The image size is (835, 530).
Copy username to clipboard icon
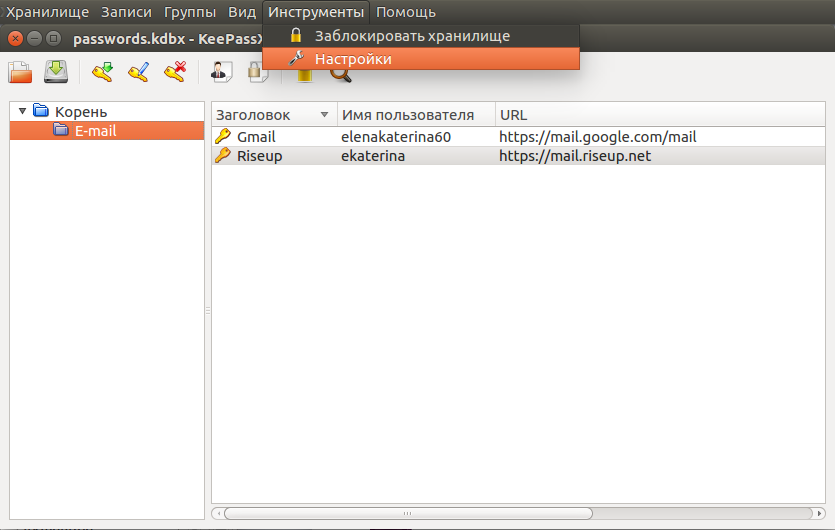point(222,72)
